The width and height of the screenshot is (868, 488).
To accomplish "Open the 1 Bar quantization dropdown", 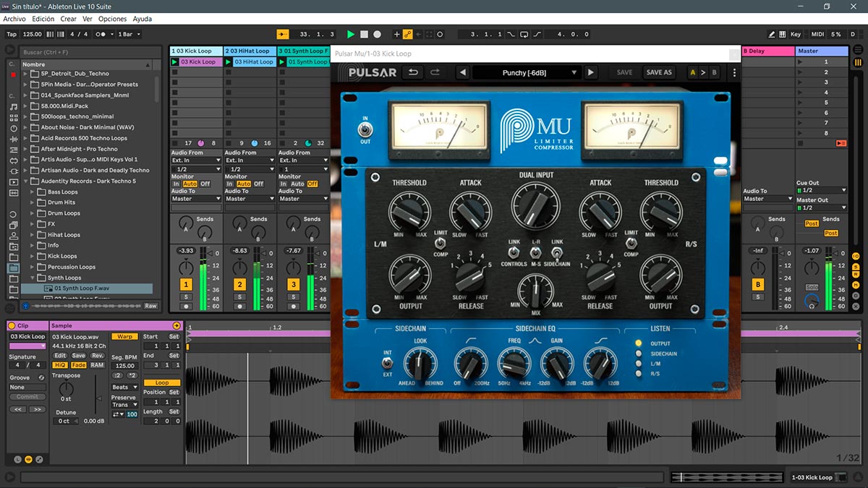I will tap(129, 34).
